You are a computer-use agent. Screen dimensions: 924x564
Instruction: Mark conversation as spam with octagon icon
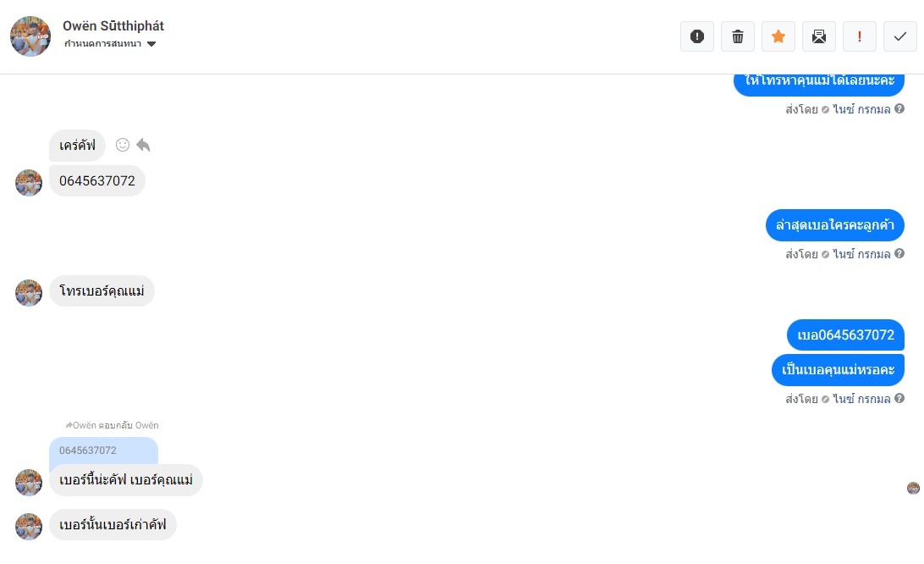click(x=697, y=36)
